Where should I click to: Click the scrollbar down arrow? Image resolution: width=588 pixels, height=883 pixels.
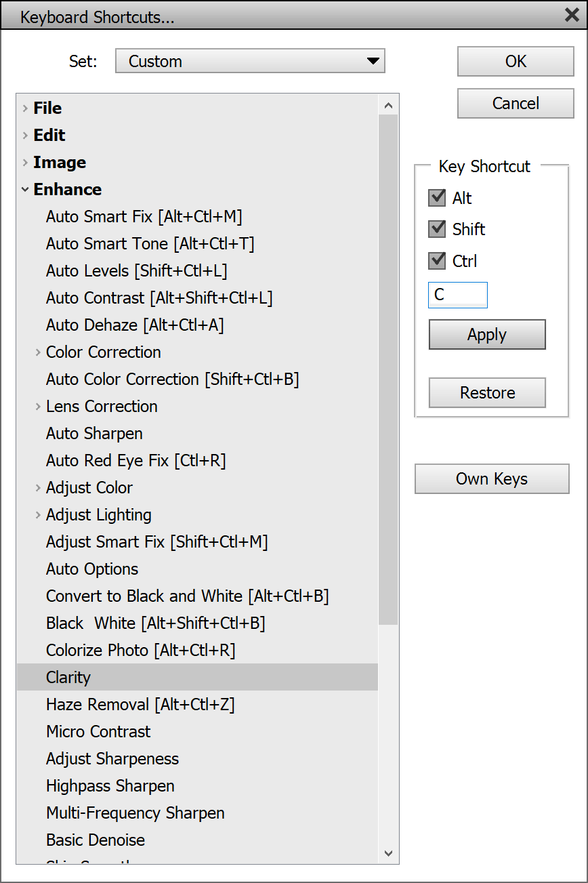click(x=388, y=853)
